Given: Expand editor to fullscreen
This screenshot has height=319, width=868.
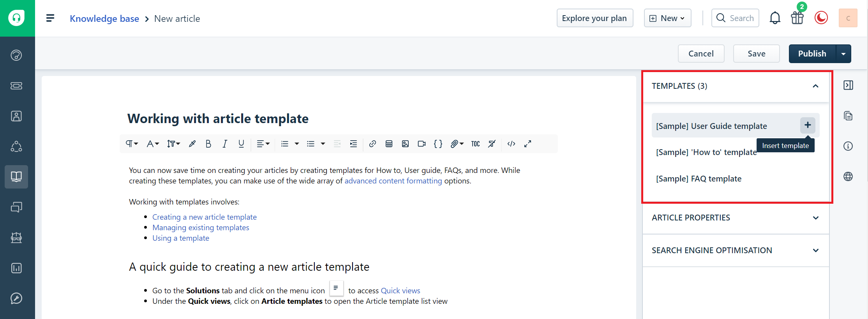Looking at the screenshot, I should [x=528, y=144].
